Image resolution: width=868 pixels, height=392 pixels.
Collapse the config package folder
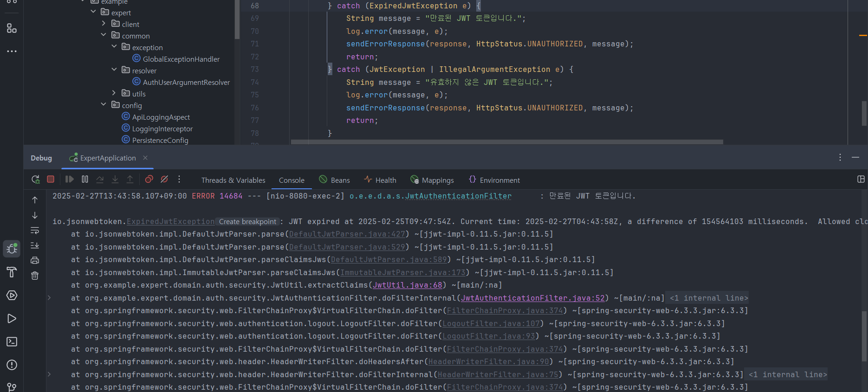tap(104, 104)
